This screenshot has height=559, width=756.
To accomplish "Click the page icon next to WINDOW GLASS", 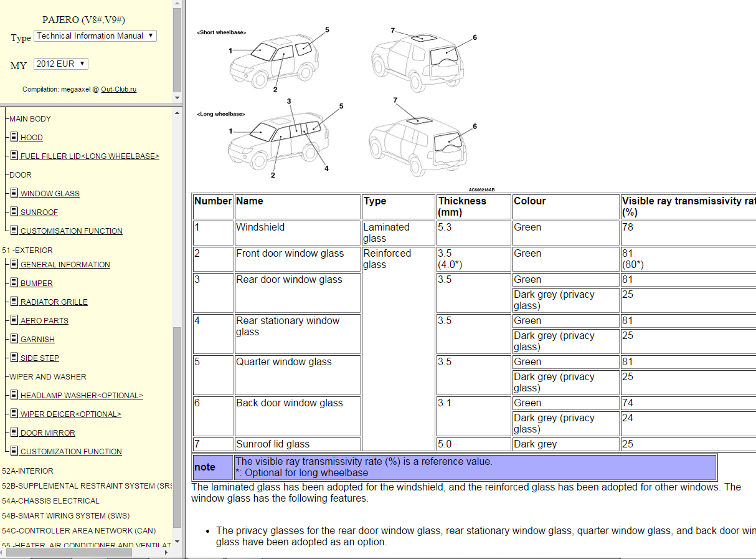I will (14, 193).
